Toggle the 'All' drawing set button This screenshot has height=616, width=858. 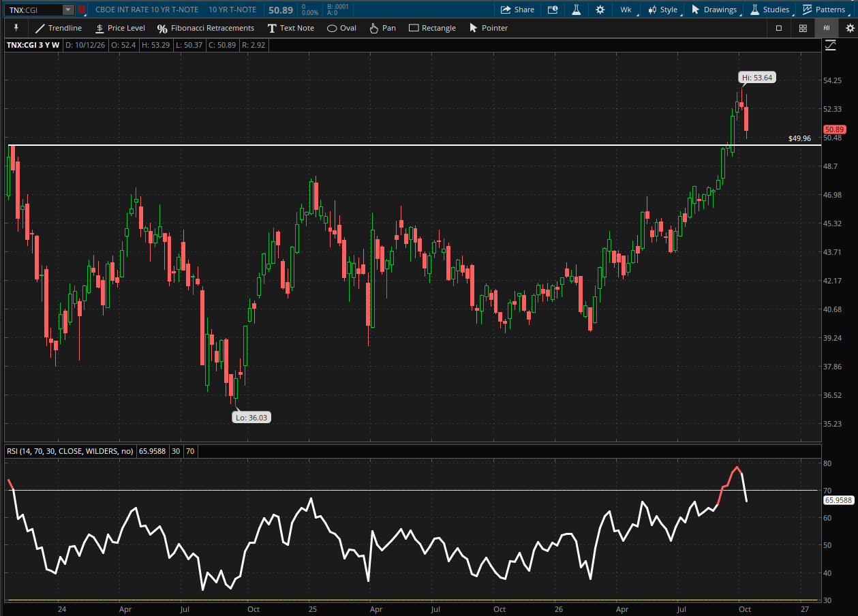826,28
